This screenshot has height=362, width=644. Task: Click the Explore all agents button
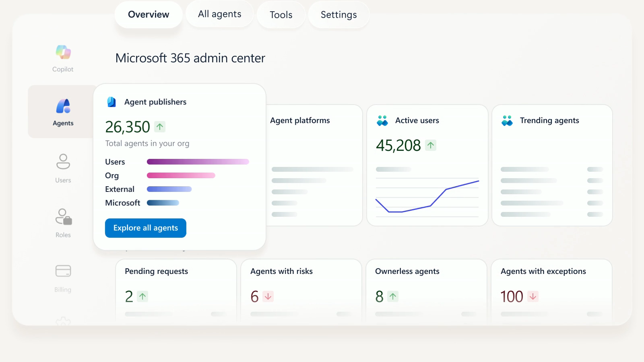[145, 228]
